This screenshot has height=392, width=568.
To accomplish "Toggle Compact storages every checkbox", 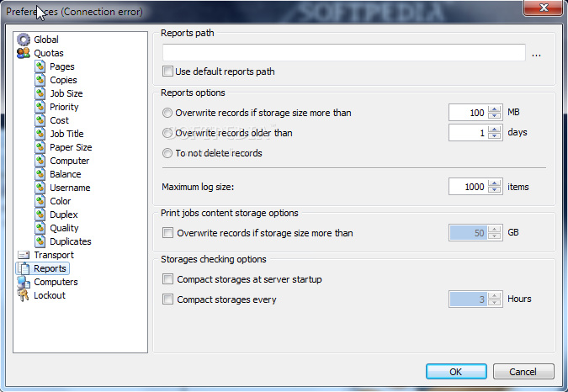I will [x=167, y=299].
